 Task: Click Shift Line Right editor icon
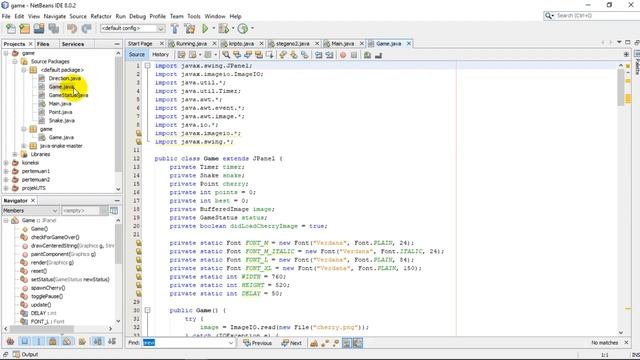tap(329, 55)
